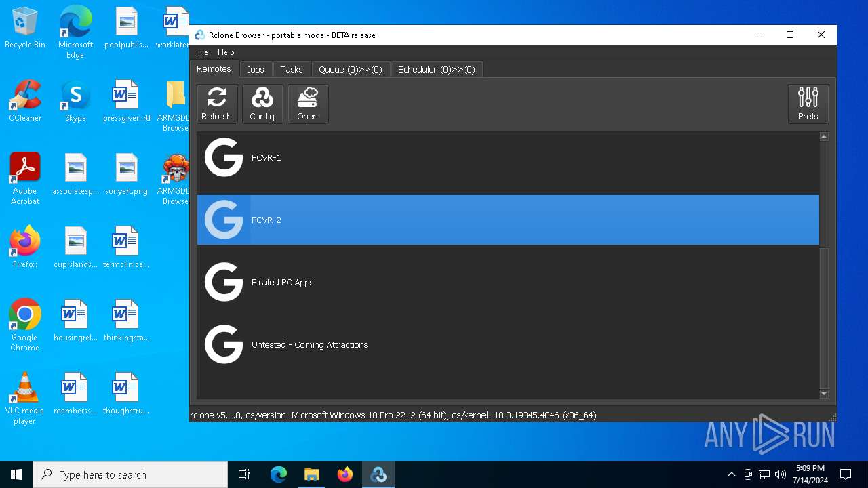Click the Windows Start button
The height and width of the screenshot is (488, 868).
16,474
